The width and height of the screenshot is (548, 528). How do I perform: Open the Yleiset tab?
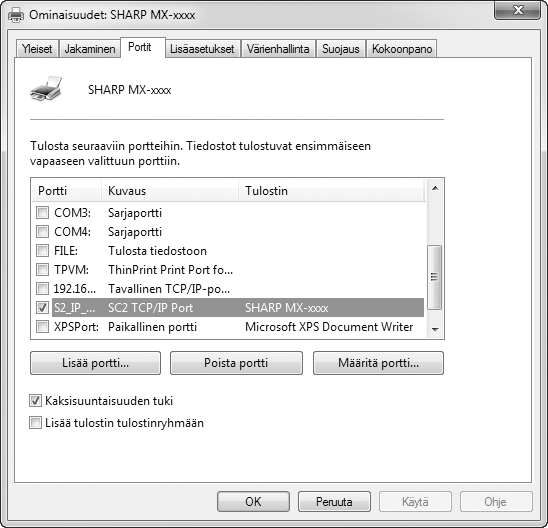click(37, 49)
